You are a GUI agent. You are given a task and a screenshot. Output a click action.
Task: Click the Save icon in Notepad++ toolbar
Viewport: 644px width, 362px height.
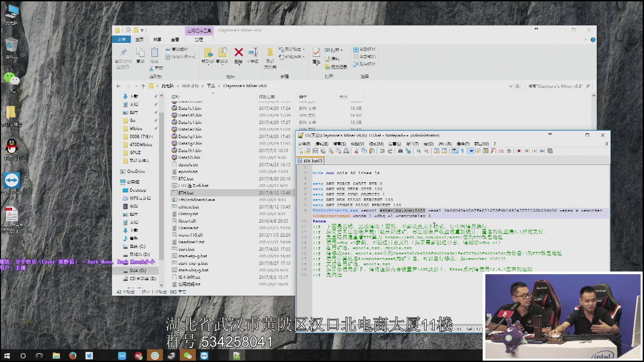(315, 151)
